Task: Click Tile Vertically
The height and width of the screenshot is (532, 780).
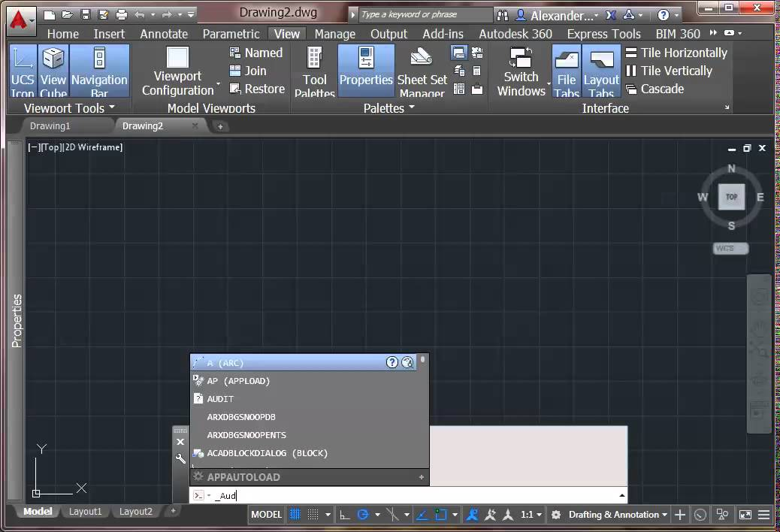Action: coord(669,71)
